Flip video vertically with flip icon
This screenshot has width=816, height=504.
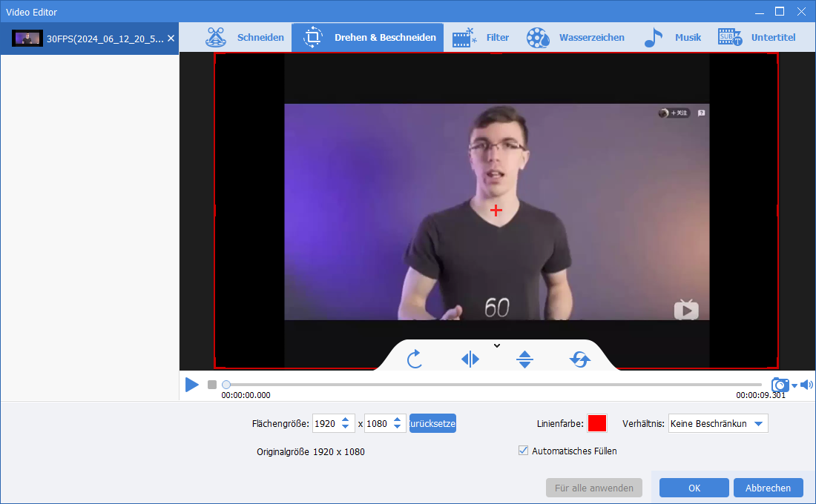tap(524, 359)
